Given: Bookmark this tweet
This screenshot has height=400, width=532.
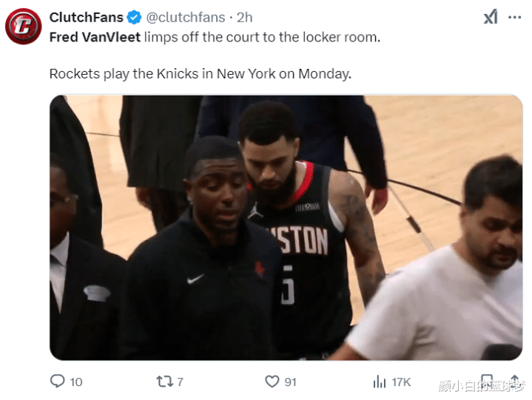Looking at the screenshot, I should pyautogui.click(x=487, y=382).
